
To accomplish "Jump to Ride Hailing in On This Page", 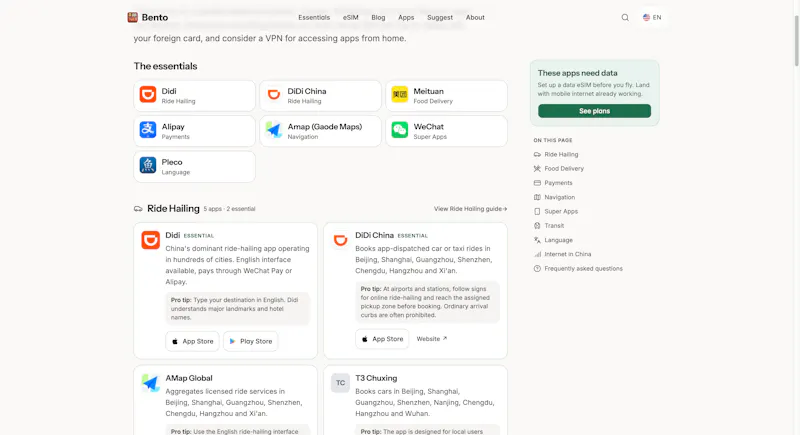I will click(x=561, y=155).
